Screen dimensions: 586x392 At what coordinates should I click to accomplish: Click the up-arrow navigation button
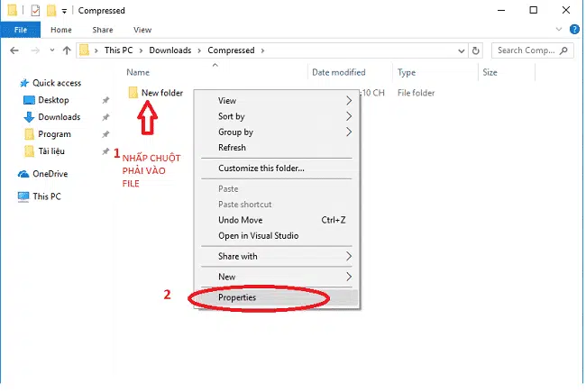[x=67, y=50]
